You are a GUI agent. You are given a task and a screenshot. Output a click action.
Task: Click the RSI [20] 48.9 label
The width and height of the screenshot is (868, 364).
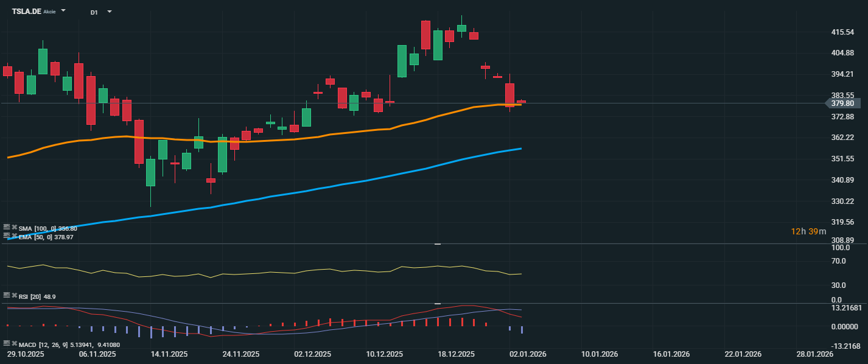[x=37, y=296]
